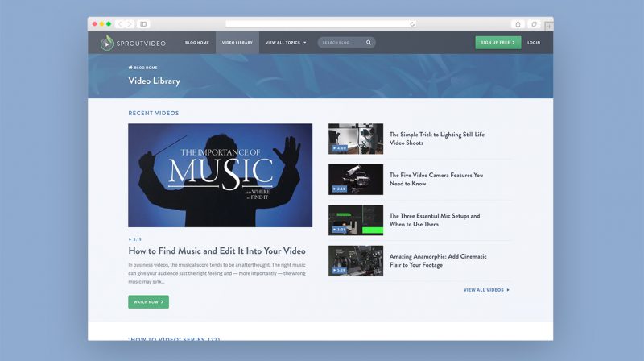Open the Five Video Camera Features thumbnail

(356, 180)
